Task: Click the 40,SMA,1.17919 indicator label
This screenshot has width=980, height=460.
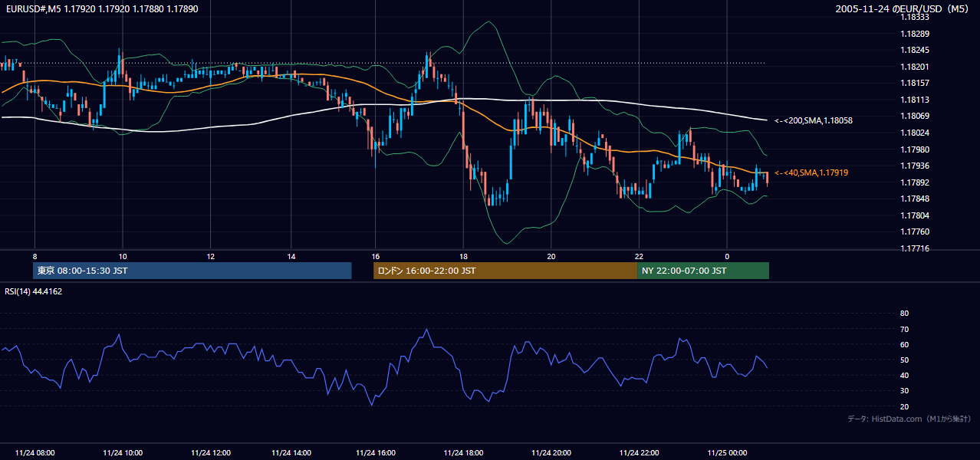Action: coord(811,173)
